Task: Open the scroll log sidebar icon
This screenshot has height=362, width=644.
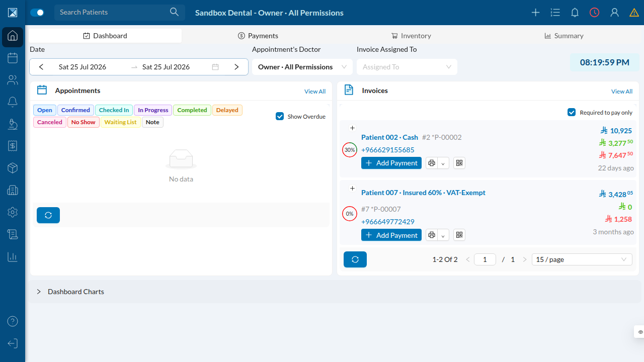Action: point(13,234)
